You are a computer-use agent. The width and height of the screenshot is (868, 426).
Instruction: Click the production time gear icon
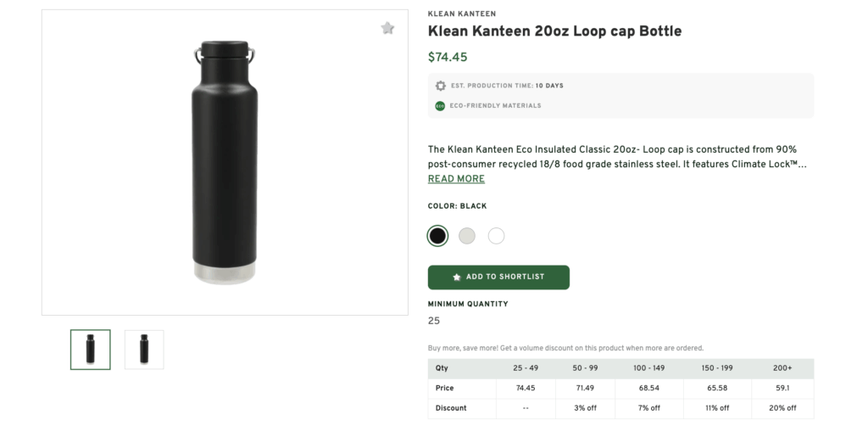[x=440, y=86]
